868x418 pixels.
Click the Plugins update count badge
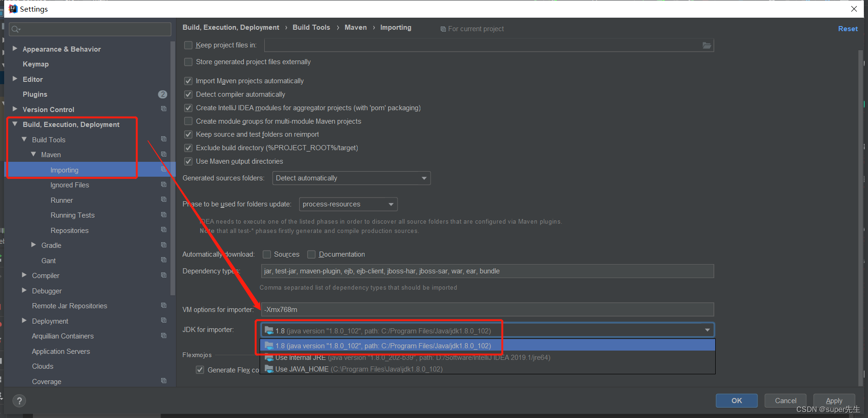tap(163, 94)
